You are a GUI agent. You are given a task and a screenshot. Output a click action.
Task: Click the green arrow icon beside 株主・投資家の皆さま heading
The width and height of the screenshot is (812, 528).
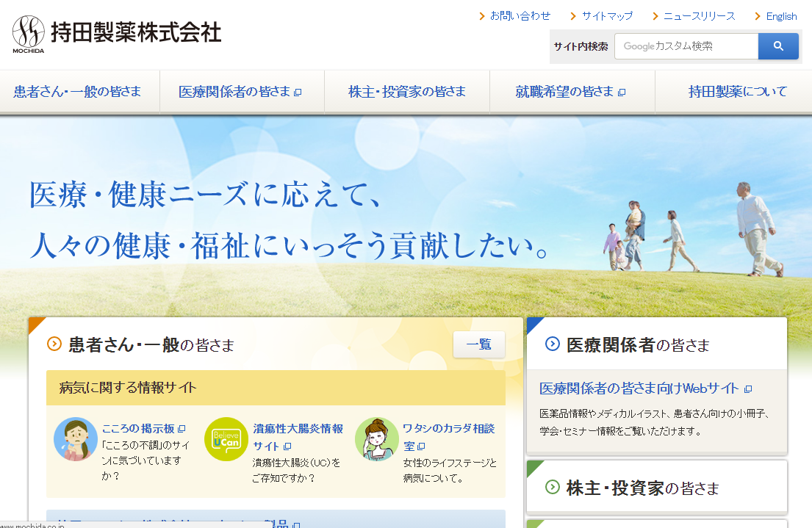[553, 487]
